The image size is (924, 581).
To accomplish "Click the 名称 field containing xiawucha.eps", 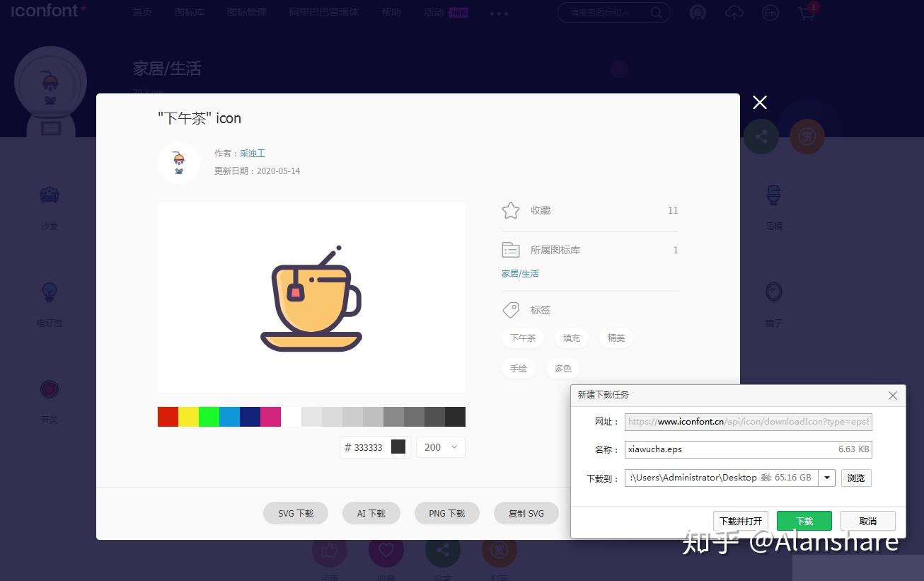I will [x=749, y=449].
